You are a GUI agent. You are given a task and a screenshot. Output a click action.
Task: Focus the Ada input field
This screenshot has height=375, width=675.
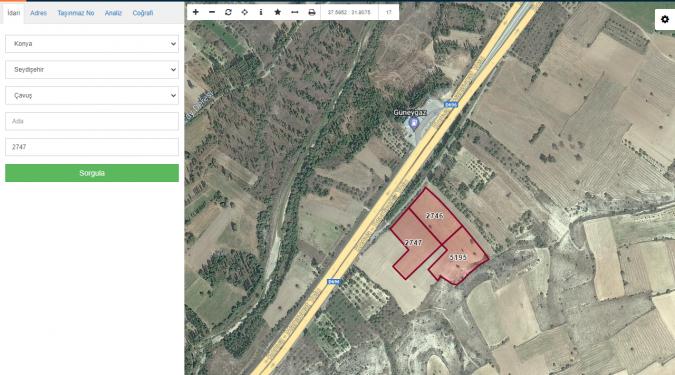pos(92,121)
